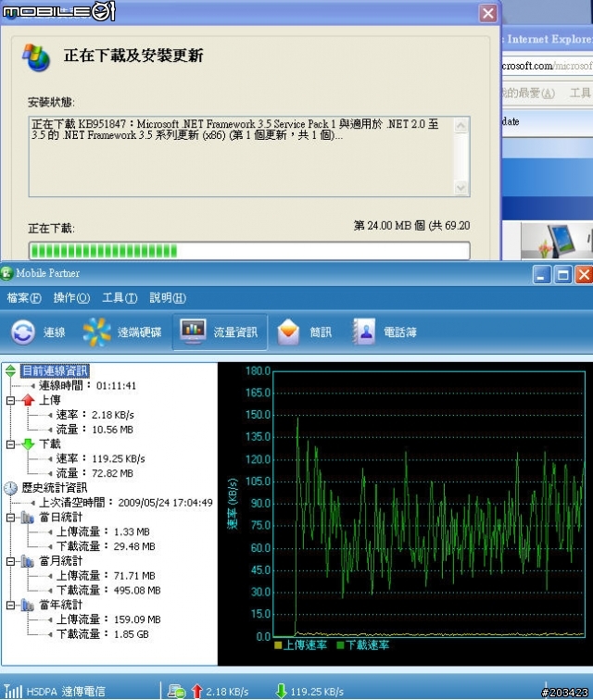The height and width of the screenshot is (700, 593).
Task: Click the 當年統計 bar chart icon
Action: click(28, 605)
